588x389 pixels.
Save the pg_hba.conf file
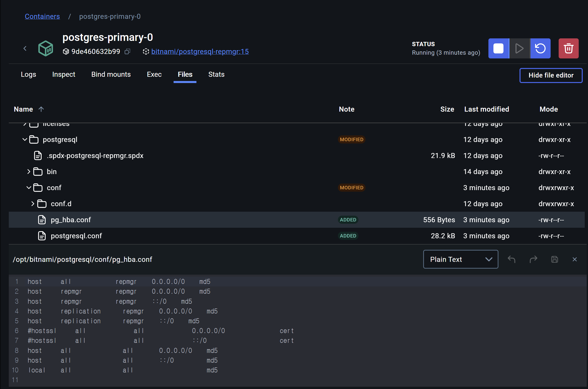[x=555, y=259]
